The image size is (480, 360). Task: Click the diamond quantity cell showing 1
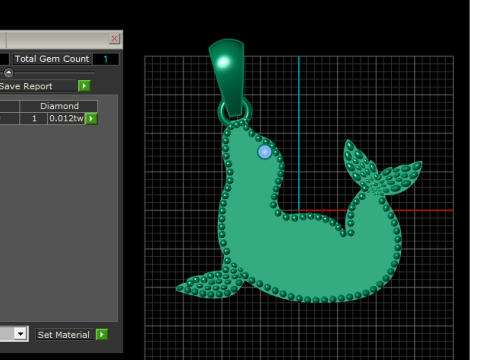[x=34, y=119]
